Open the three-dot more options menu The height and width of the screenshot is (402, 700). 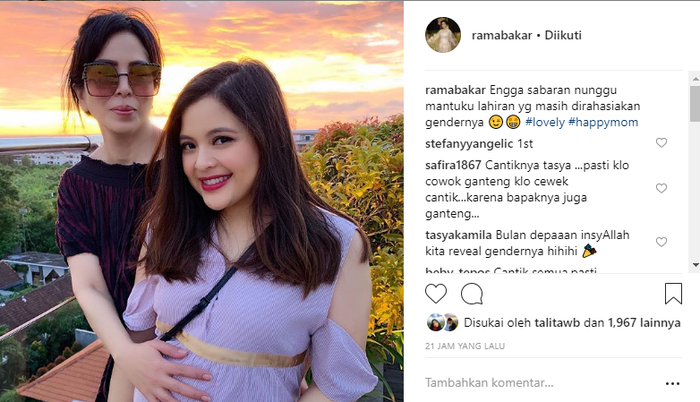click(672, 383)
